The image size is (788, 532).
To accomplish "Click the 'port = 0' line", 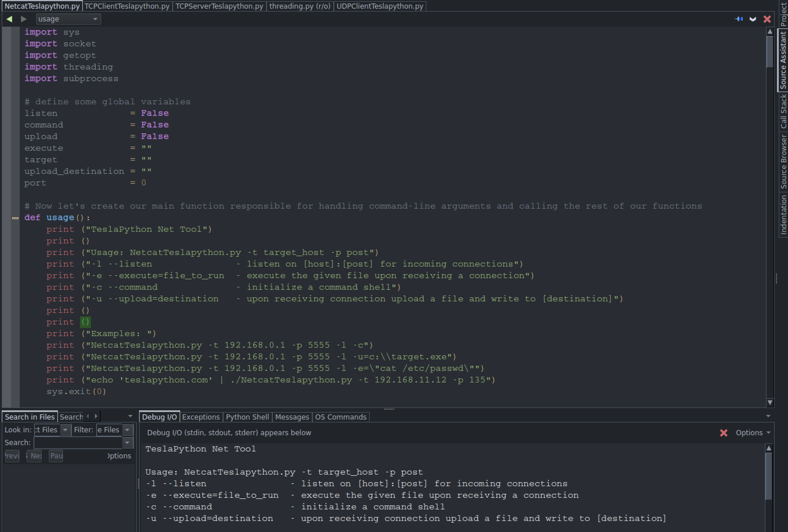I will [85, 183].
